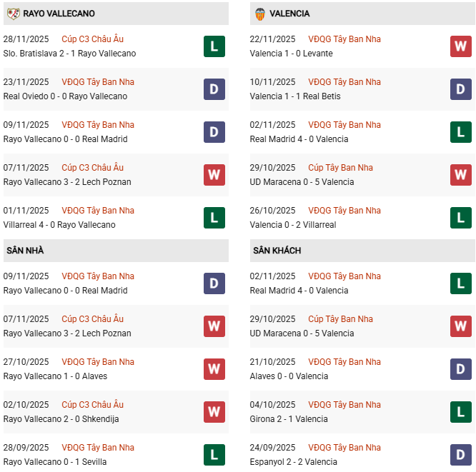Open Cúp C3 Châu Âu link dated 28/11/2025
The image size is (476, 472).
click(92, 39)
